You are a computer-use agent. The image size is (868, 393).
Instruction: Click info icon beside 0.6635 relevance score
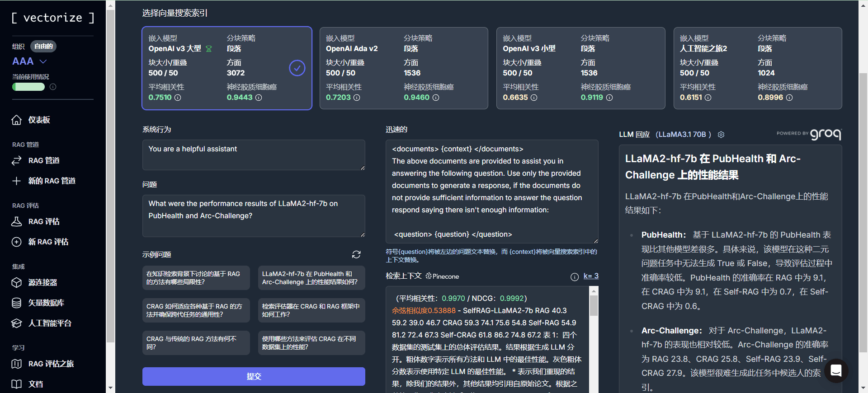coord(534,98)
